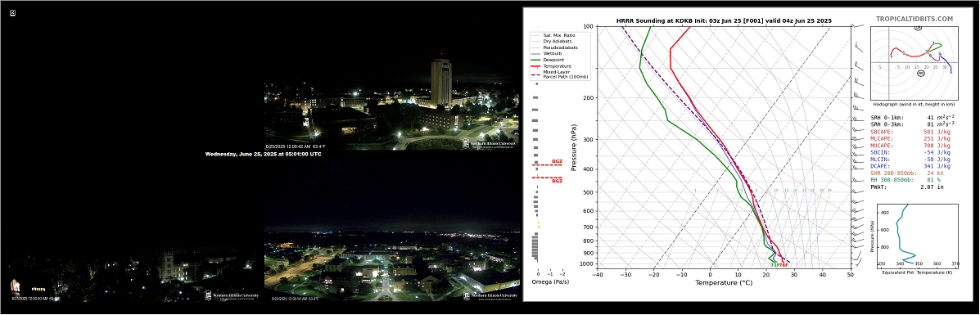Click the NIU logo on bottom-right webcam
The image size is (980, 315).
point(490,295)
